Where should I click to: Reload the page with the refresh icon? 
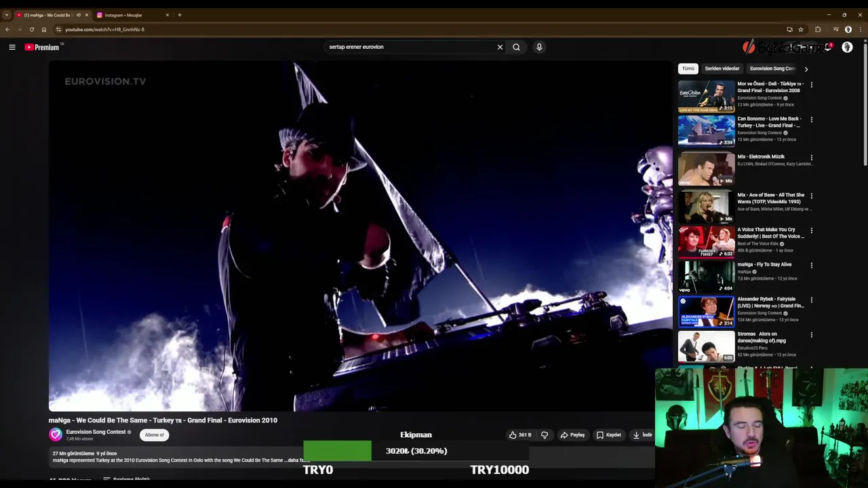(31, 29)
